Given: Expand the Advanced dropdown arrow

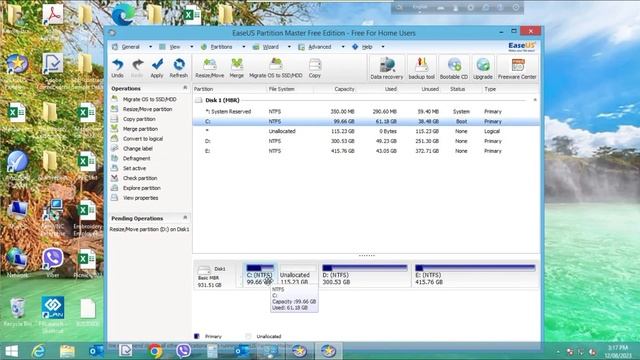Looking at the screenshot, I should coord(343,47).
